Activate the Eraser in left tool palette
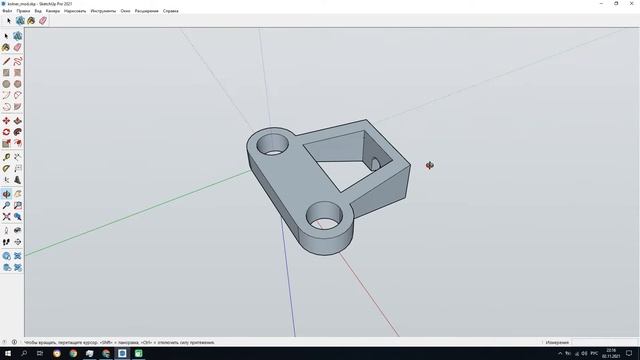 [x=18, y=48]
